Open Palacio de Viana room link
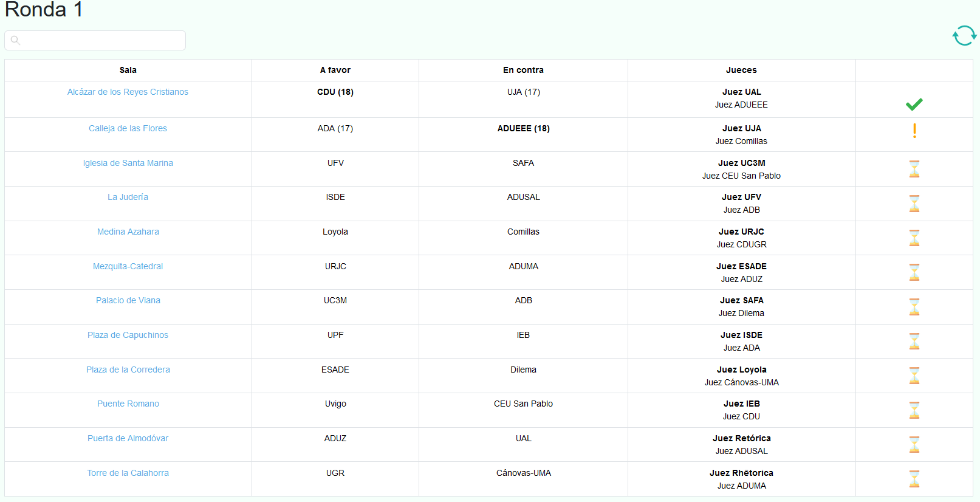 point(128,300)
